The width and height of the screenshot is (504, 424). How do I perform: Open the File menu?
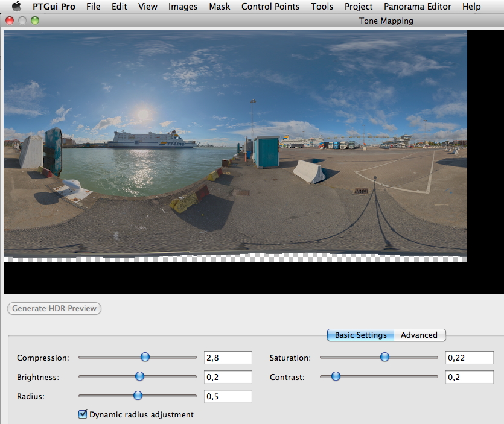pyautogui.click(x=94, y=7)
